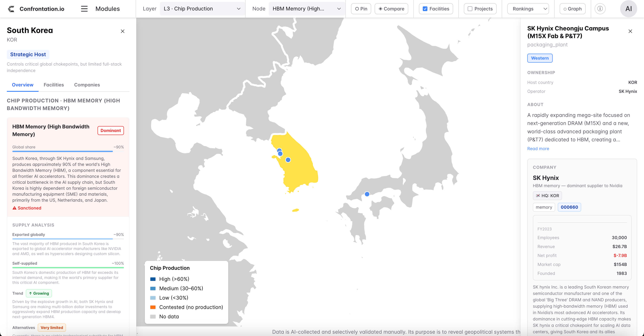This screenshot has height=336, width=644.
Task: Open the hamburger menu icon
Action: point(84,9)
